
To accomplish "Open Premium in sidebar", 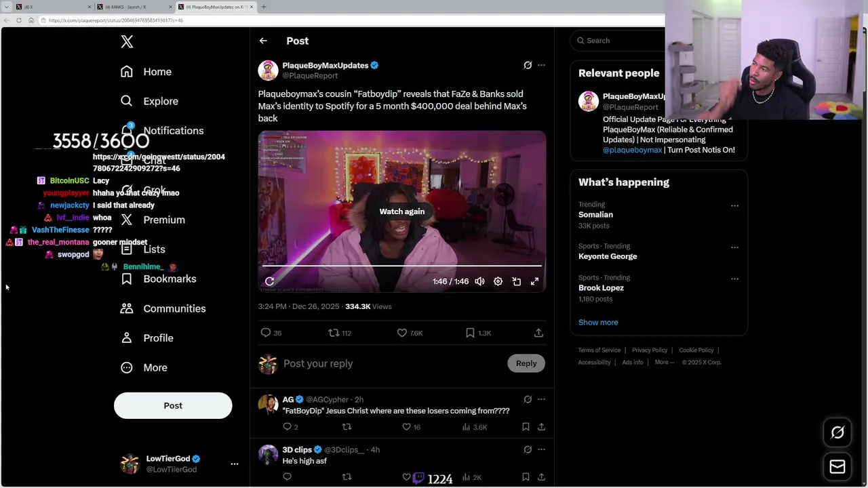I will point(153,220).
